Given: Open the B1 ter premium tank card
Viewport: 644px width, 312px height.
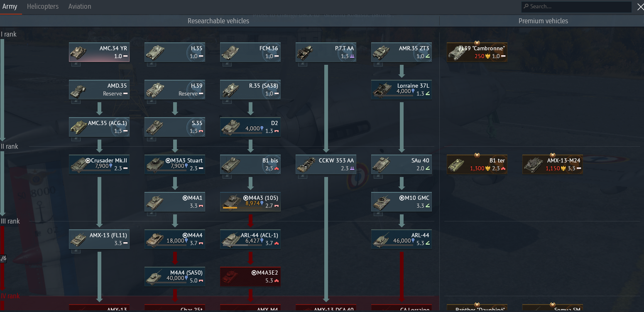Looking at the screenshot, I should 477,165.
